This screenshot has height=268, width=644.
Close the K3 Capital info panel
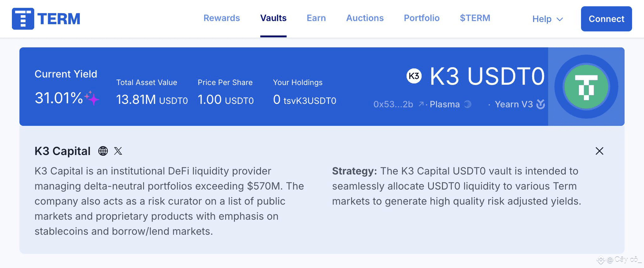599,151
